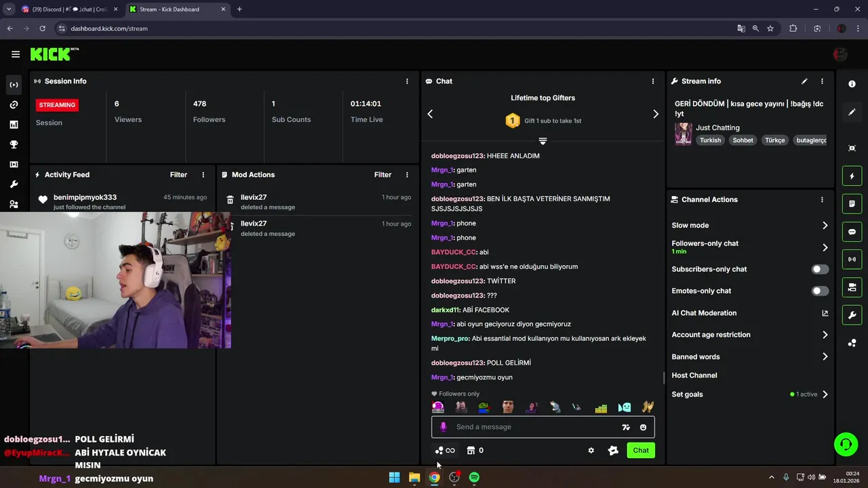The image size is (868, 488).
Task: Collapse the top gifters banner handle
Action: [x=542, y=141]
